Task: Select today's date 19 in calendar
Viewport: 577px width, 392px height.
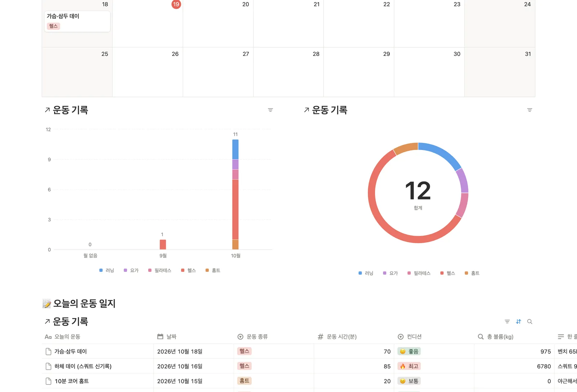Action: click(176, 4)
